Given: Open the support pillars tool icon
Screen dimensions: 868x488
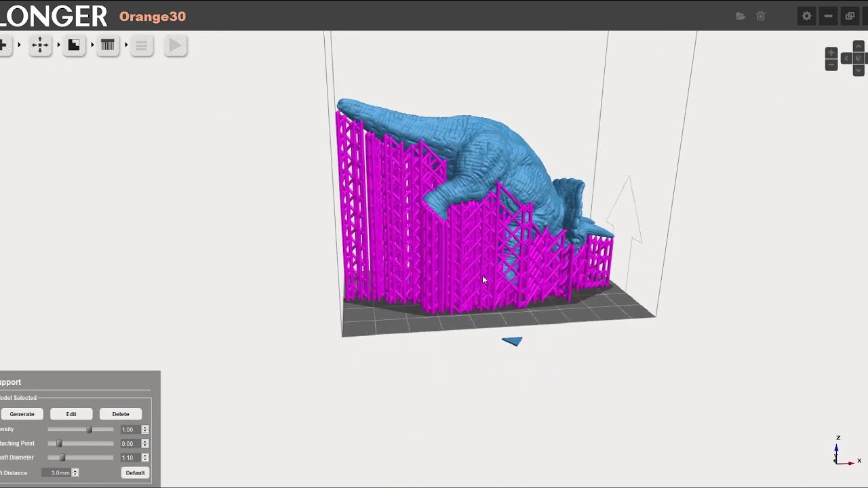Looking at the screenshot, I should click(107, 45).
